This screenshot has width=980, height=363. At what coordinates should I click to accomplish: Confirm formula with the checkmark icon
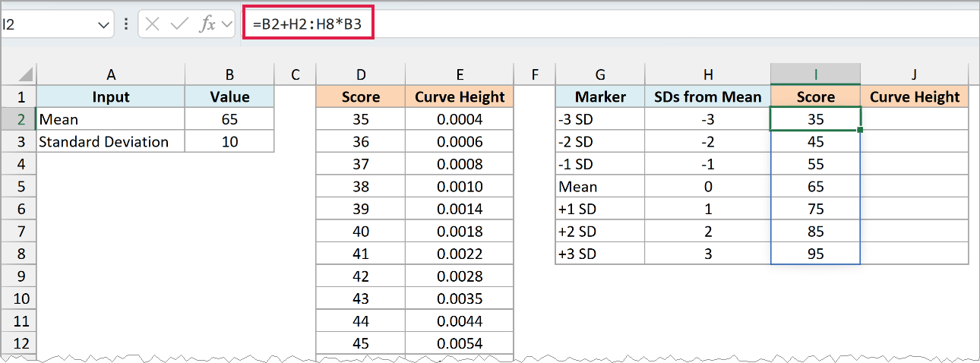180,24
